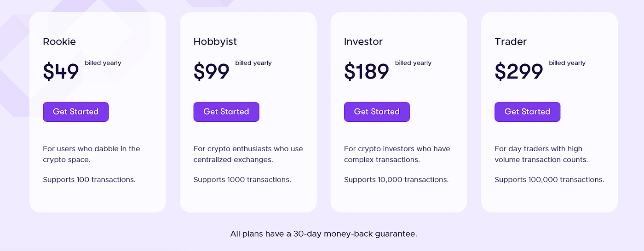
Task: Select the "Supports 1000 transactions." line
Action: pos(242,179)
